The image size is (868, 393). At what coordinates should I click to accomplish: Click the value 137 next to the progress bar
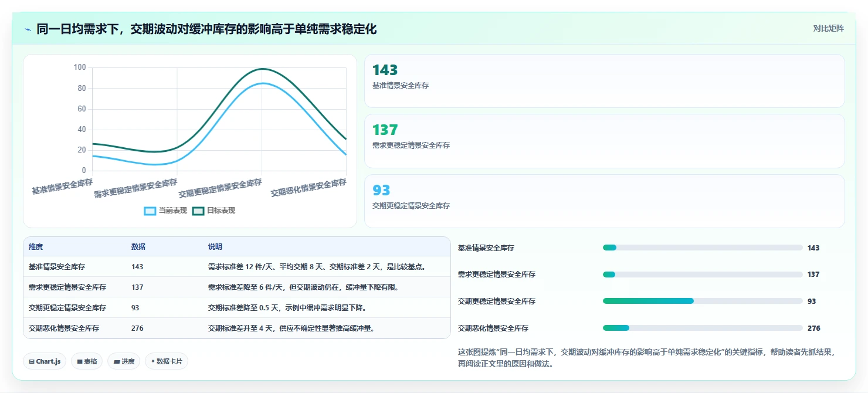[x=813, y=275]
